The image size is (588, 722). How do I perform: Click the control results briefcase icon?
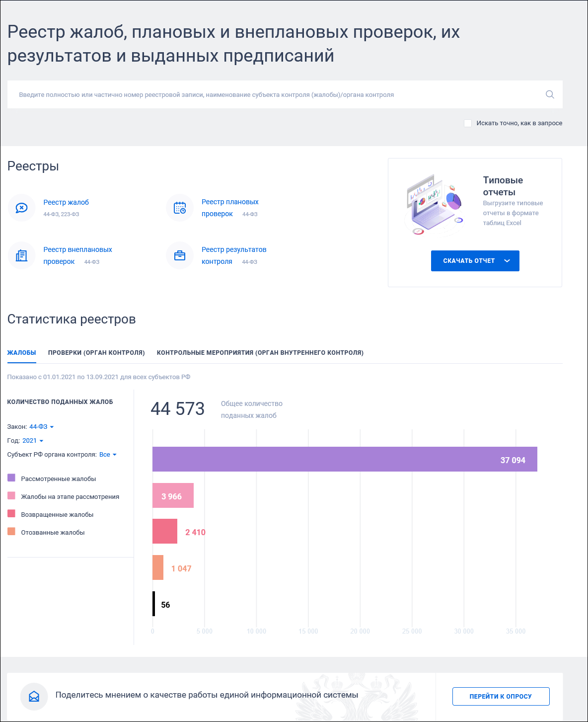coord(180,255)
